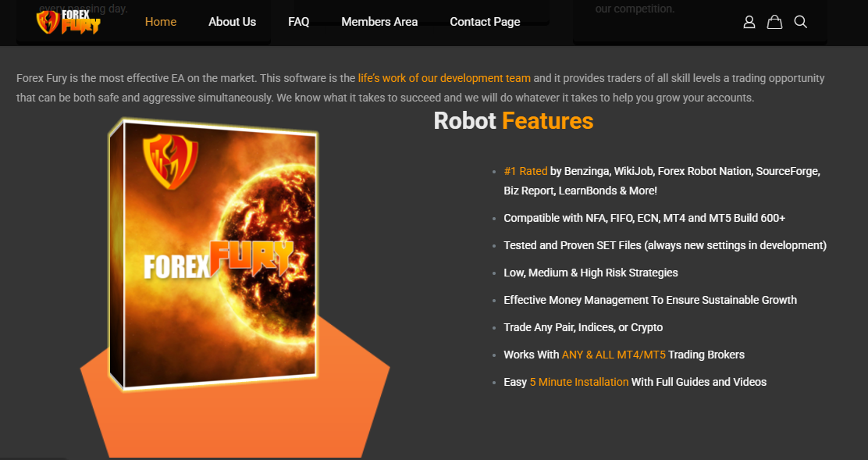Click the Biz Report, LearnBonds & More! text

(580, 191)
